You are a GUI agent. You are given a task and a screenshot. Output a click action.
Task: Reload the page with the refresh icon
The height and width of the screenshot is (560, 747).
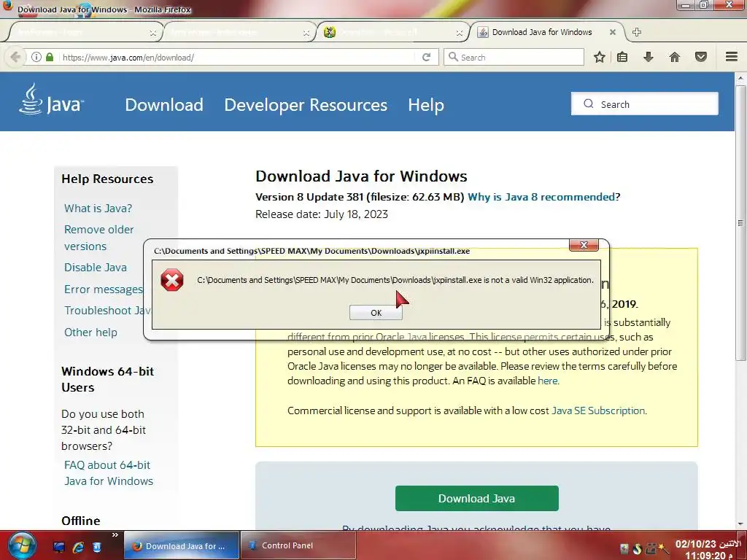click(x=426, y=57)
